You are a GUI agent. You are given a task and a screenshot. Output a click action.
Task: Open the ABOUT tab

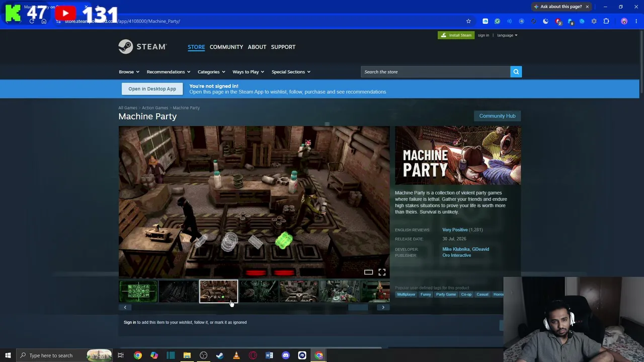click(x=257, y=47)
